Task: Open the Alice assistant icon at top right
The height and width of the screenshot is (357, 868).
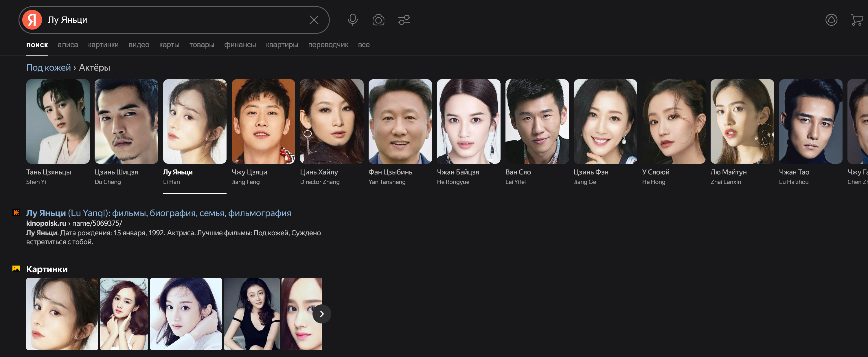Action: tap(831, 20)
